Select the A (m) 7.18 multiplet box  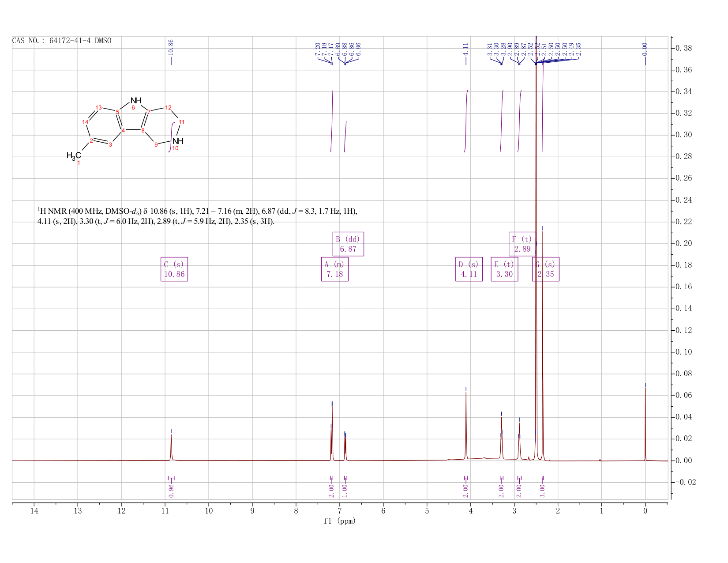[335, 269]
